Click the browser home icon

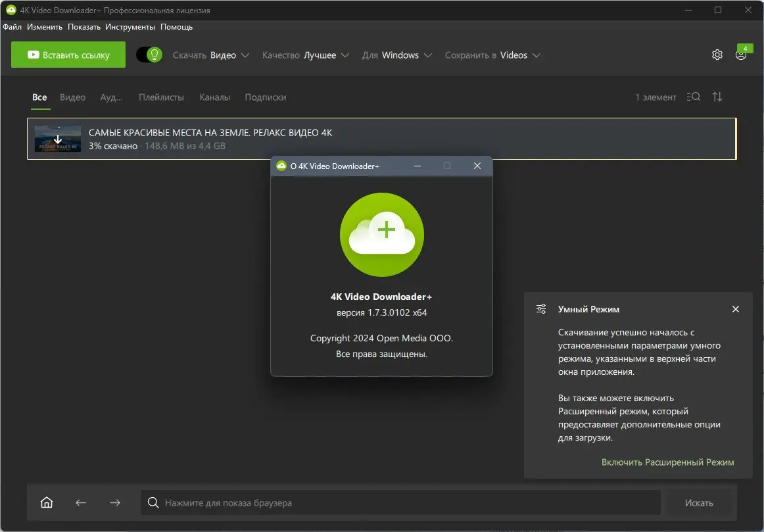coord(47,502)
